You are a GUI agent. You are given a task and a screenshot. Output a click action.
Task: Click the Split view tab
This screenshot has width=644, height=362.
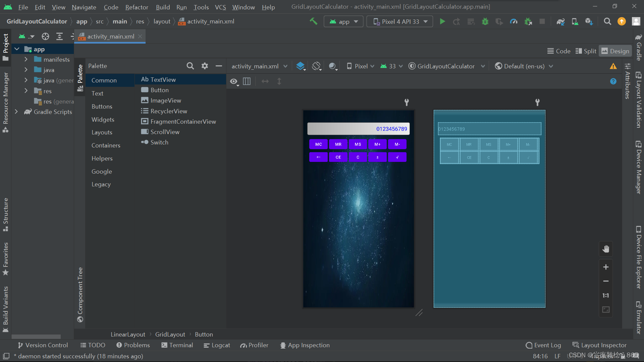point(586,51)
